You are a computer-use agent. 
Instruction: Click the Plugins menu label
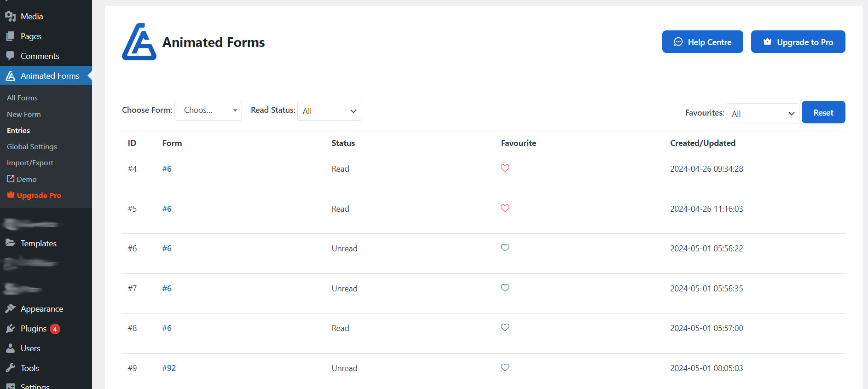point(34,329)
